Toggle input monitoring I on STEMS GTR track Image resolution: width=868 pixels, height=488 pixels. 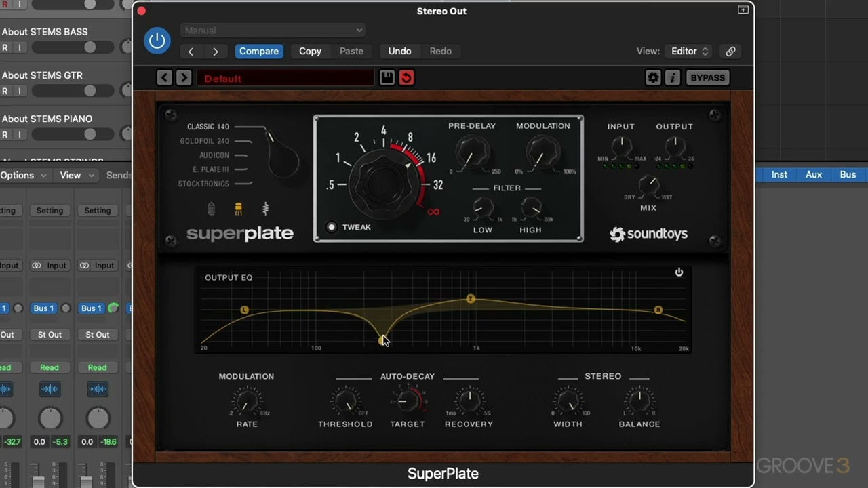click(x=19, y=91)
